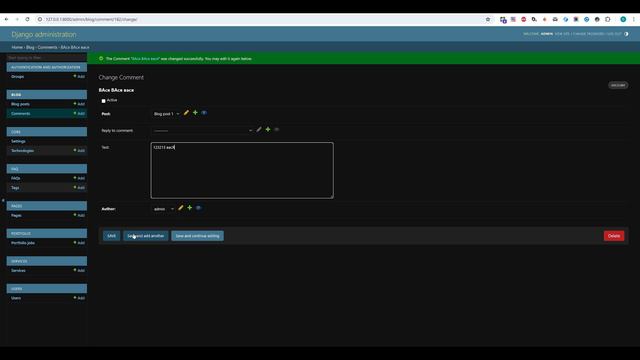Open the Author dropdown showing admin
The width and height of the screenshot is (640, 360).
pyautogui.click(x=164, y=209)
